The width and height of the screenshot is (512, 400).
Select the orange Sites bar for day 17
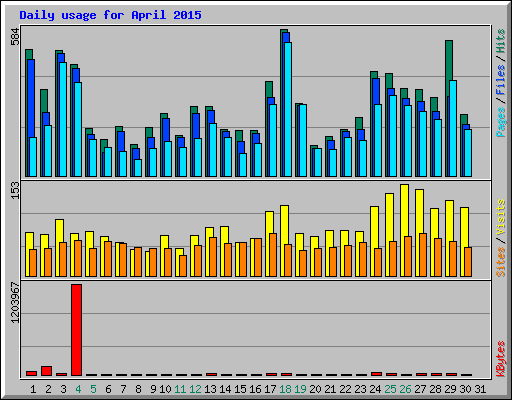pyautogui.click(x=273, y=255)
